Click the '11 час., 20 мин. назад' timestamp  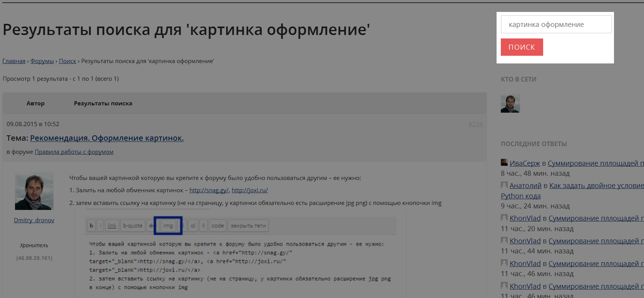(x=537, y=229)
